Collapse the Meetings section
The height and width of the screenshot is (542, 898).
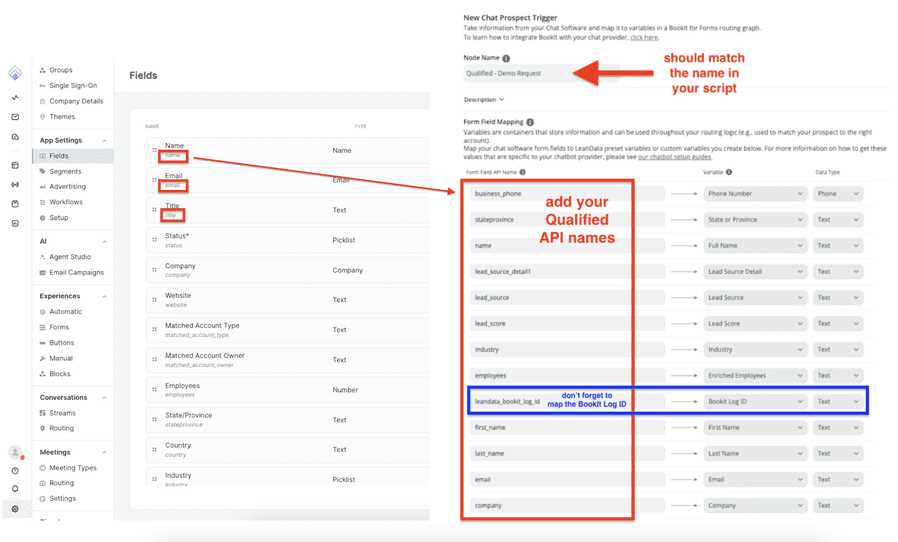(104, 453)
